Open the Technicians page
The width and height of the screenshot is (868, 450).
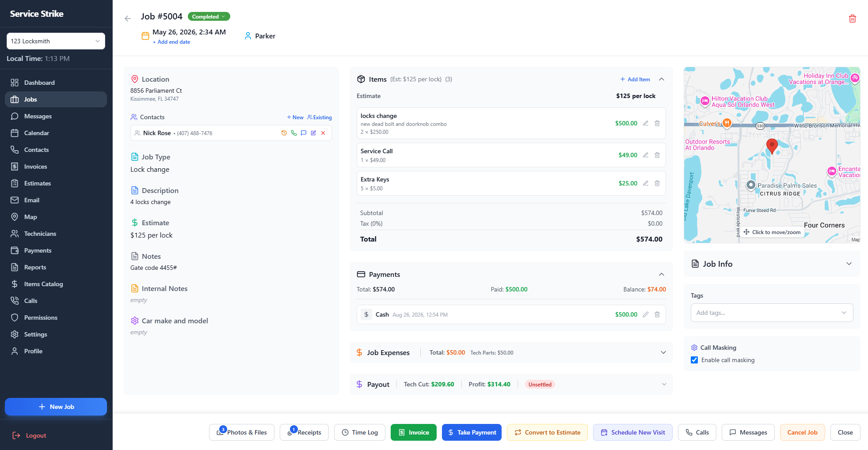coord(56,234)
